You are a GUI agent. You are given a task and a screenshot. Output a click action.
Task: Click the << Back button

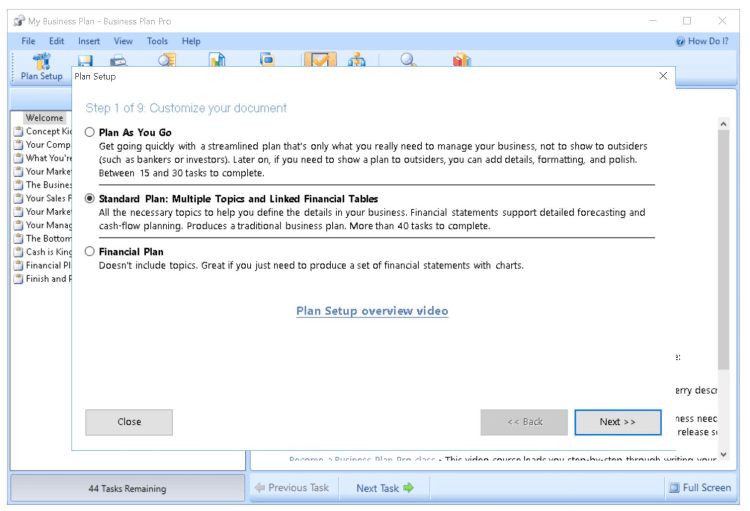(524, 422)
